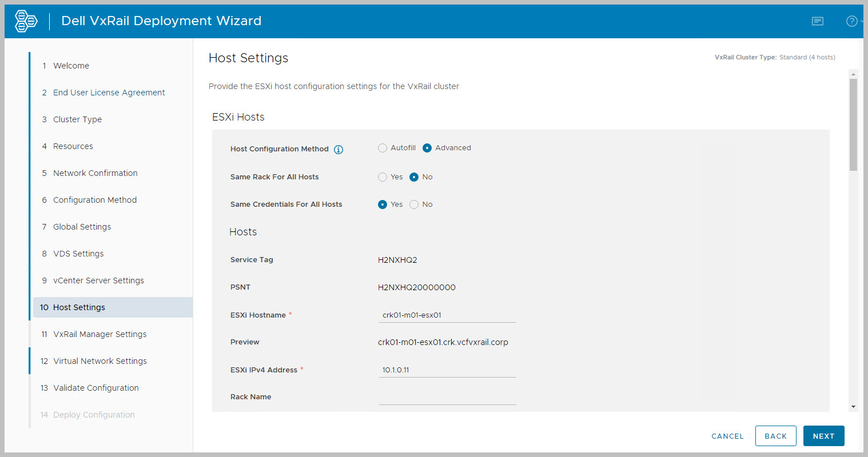Click the CANCEL link

pos(727,436)
